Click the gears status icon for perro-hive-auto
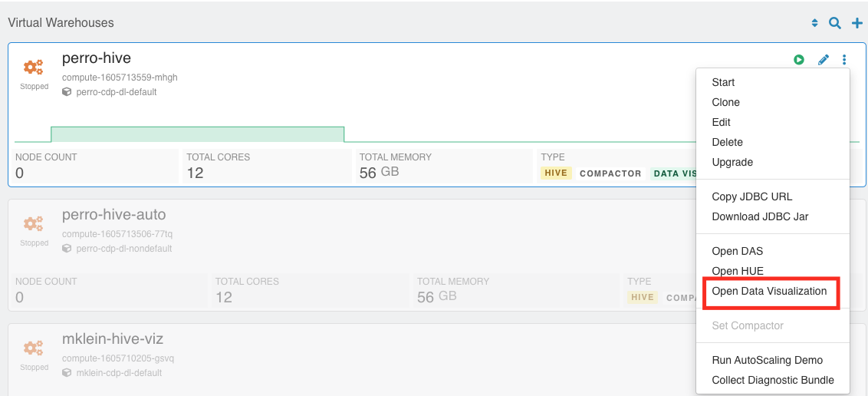Image resolution: width=868 pixels, height=396 pixels. coord(34,223)
